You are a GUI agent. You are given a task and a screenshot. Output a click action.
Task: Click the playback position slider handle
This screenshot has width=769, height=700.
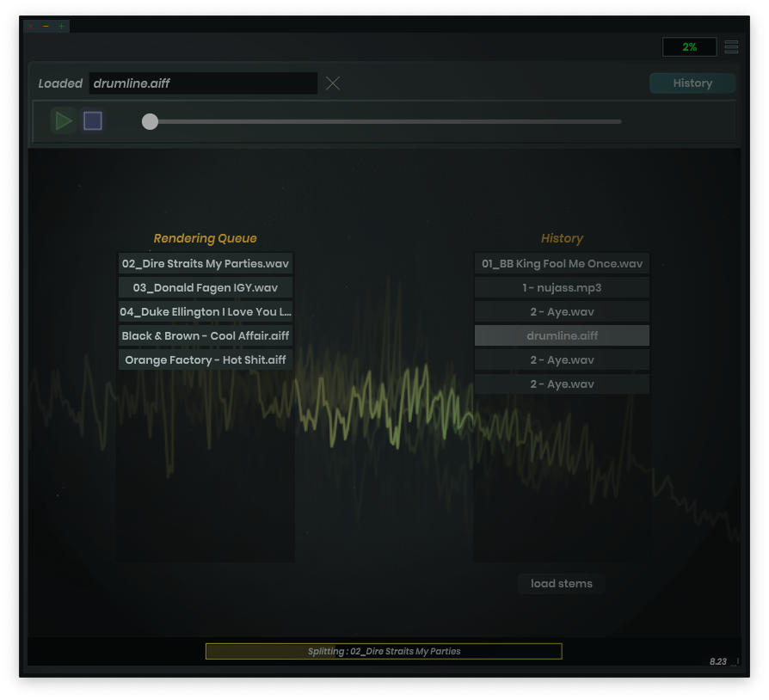point(150,121)
